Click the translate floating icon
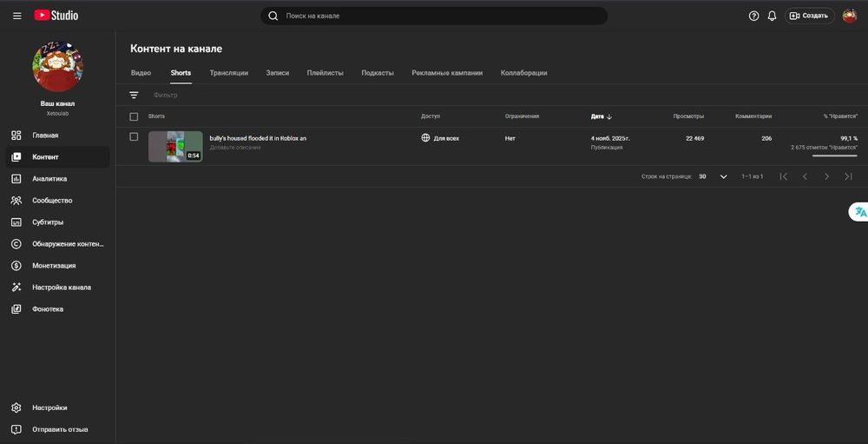Viewport: 868px width, 444px height. [x=859, y=212]
